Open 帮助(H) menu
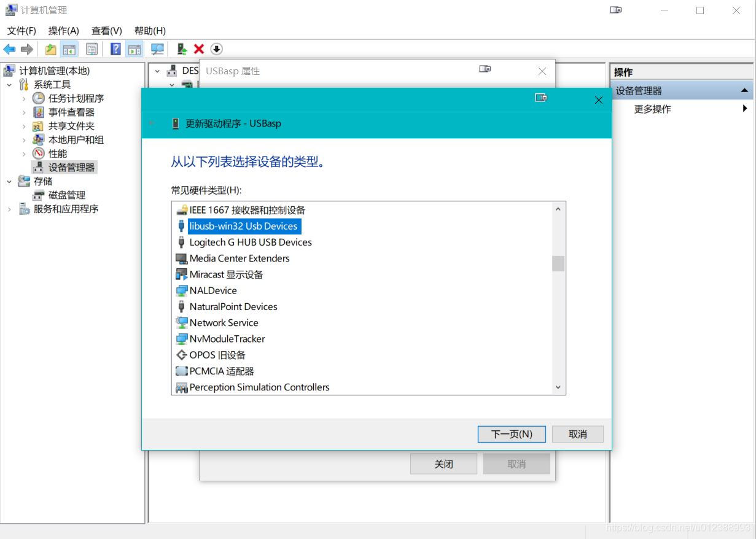The height and width of the screenshot is (539, 756). [150, 31]
